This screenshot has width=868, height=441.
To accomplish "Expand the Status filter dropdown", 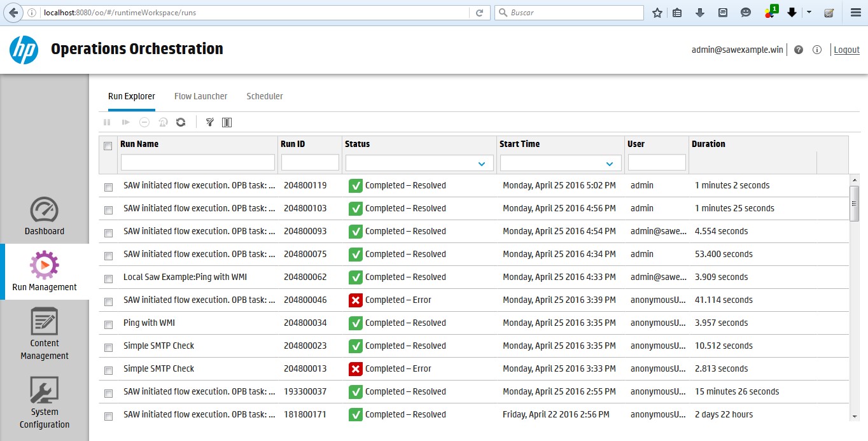I will (x=481, y=164).
